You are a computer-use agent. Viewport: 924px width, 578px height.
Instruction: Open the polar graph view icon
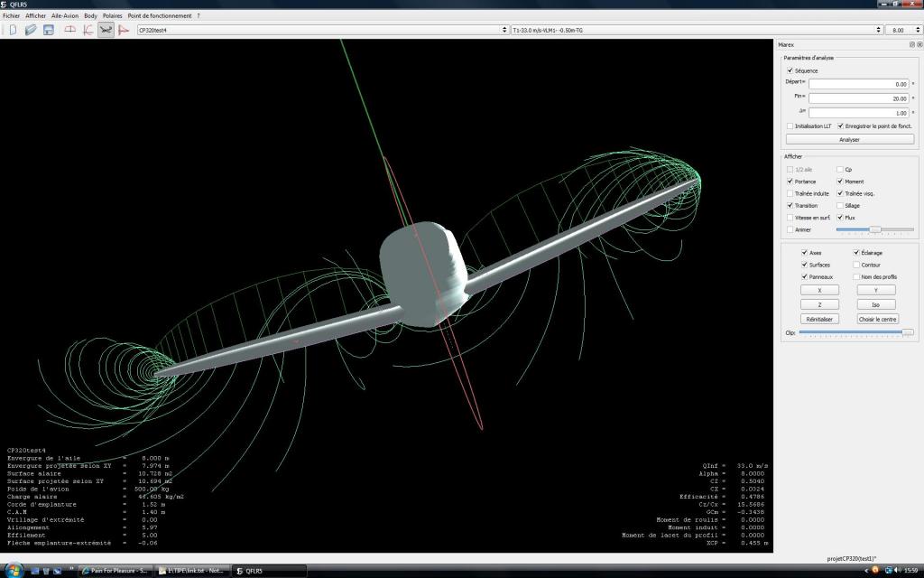(x=88, y=30)
